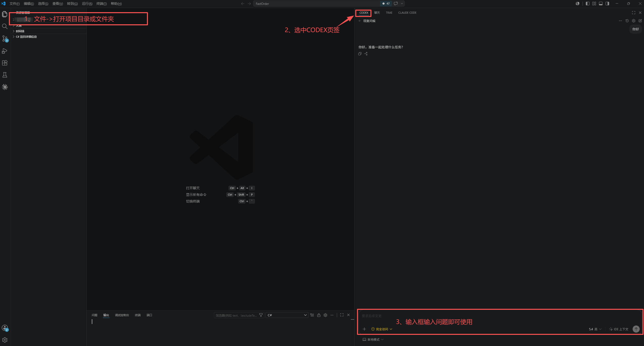This screenshot has height=346, width=644.
Task: Click the chat icon beside the 47 badge
Action: pyautogui.click(x=396, y=4)
